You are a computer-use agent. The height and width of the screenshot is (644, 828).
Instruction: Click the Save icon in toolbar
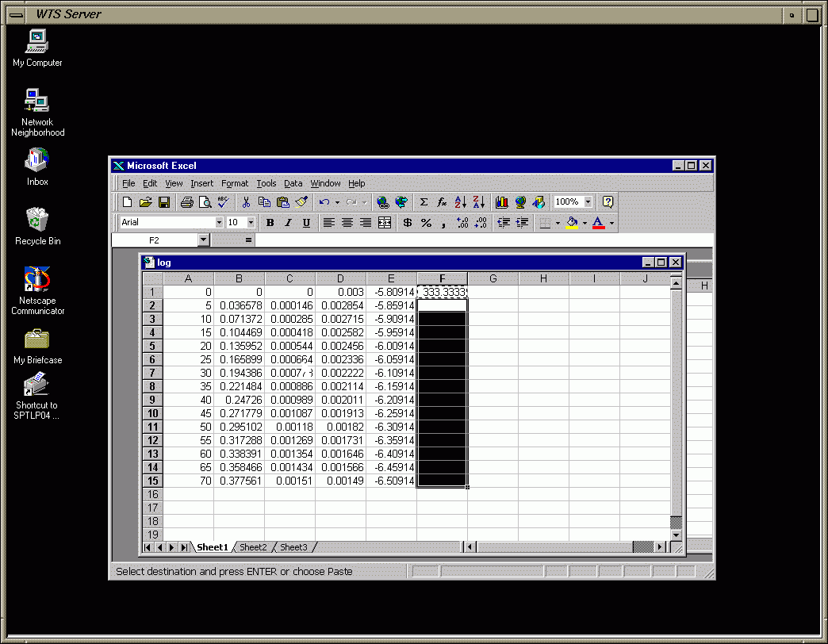click(x=164, y=202)
